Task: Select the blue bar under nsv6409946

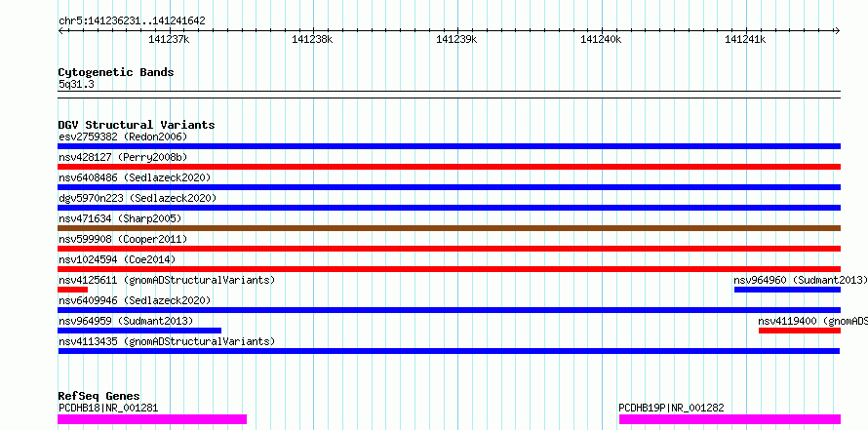Action: (449, 310)
